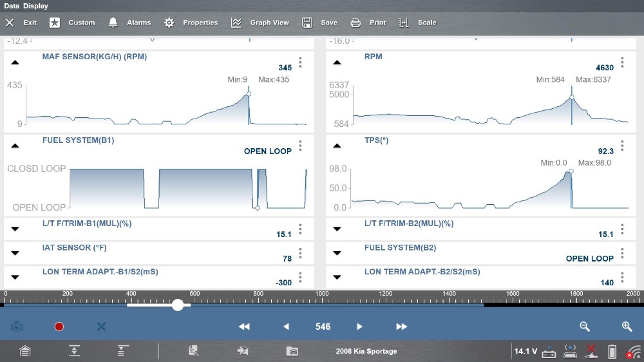
Task: Expand the IAT SENSOR graph
Action: tap(15, 252)
